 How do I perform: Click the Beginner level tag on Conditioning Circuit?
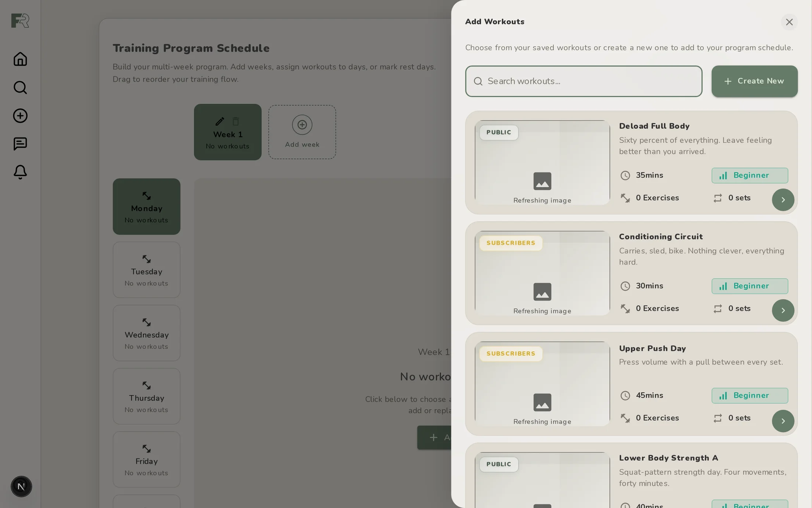tap(750, 286)
